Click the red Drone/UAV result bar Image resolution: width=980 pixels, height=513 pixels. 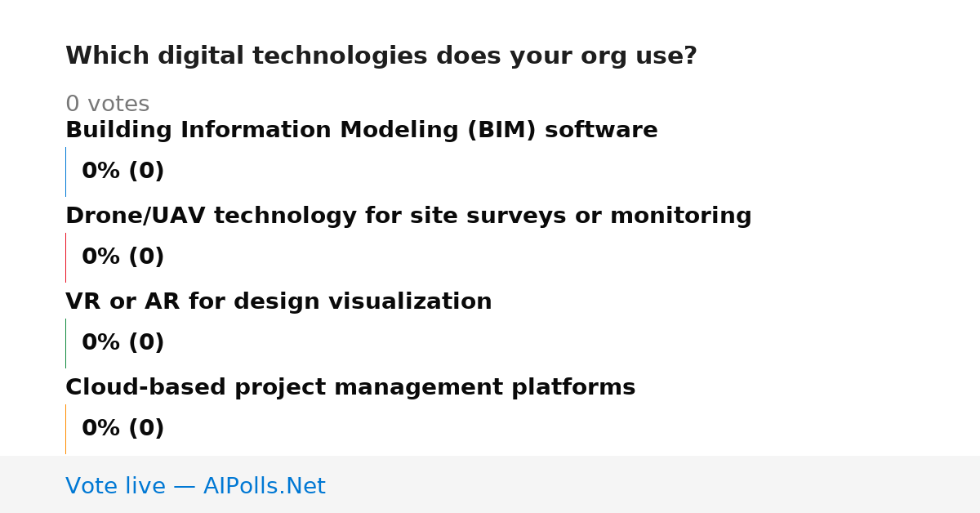pyautogui.click(x=65, y=257)
